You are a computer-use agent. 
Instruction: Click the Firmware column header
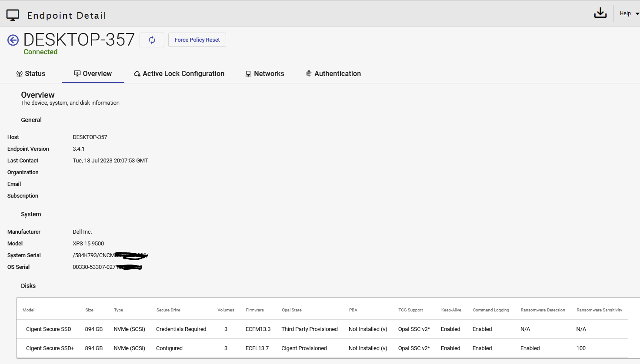pos(254,310)
